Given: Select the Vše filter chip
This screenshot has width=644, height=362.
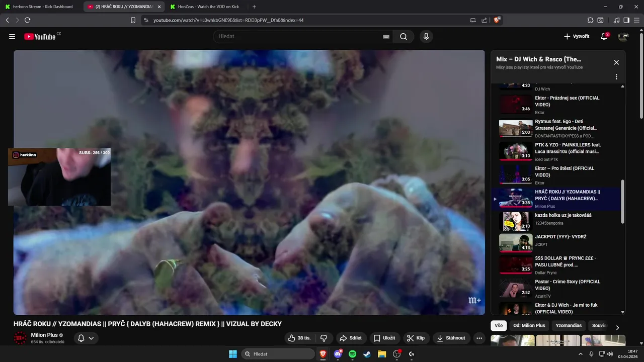Looking at the screenshot, I should click(x=498, y=326).
